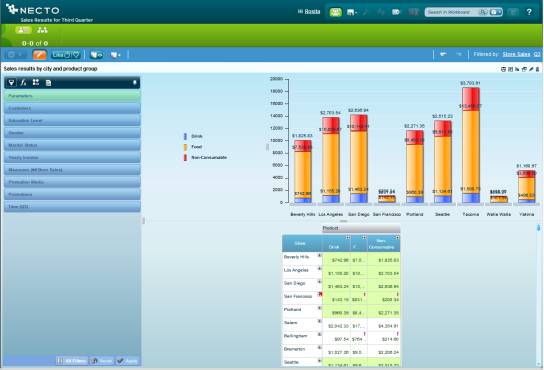Expand the Time filter section
Image resolution: width=544 pixels, height=370 pixels.
tap(72, 207)
